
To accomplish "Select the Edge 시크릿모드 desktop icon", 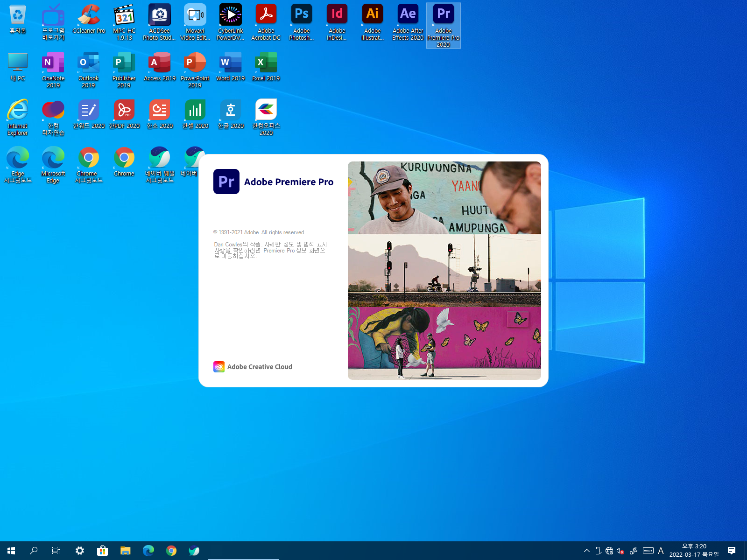I will [x=18, y=165].
